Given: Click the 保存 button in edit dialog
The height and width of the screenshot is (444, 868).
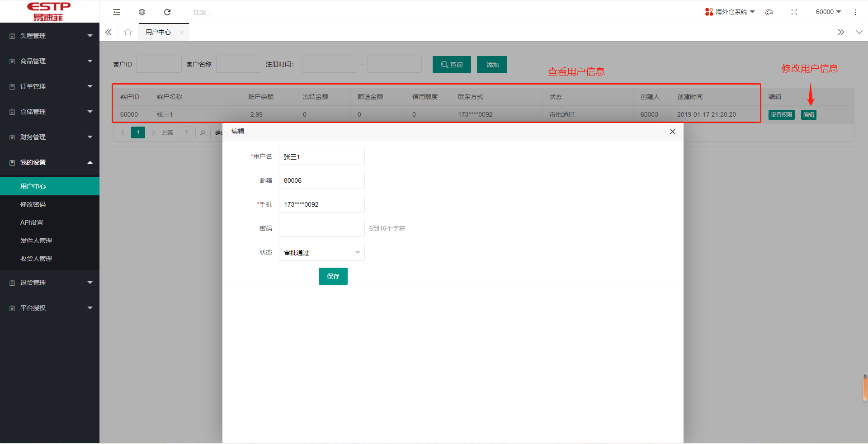Looking at the screenshot, I should [333, 276].
